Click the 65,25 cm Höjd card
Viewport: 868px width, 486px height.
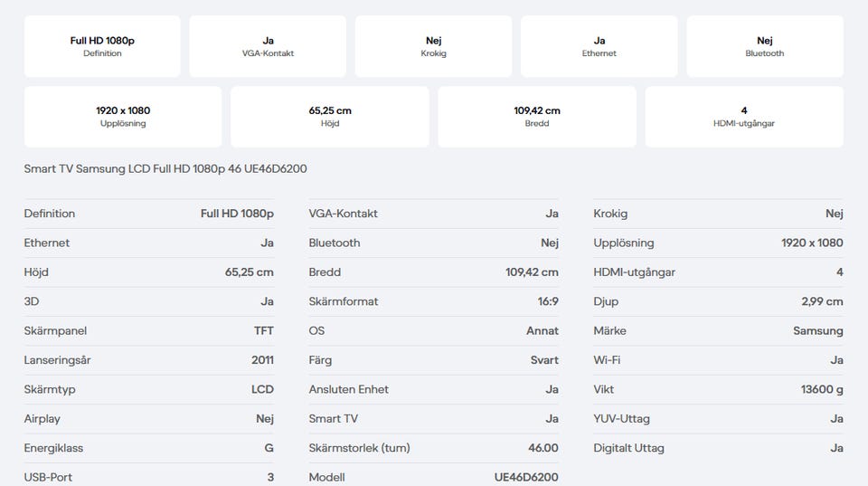pos(330,117)
